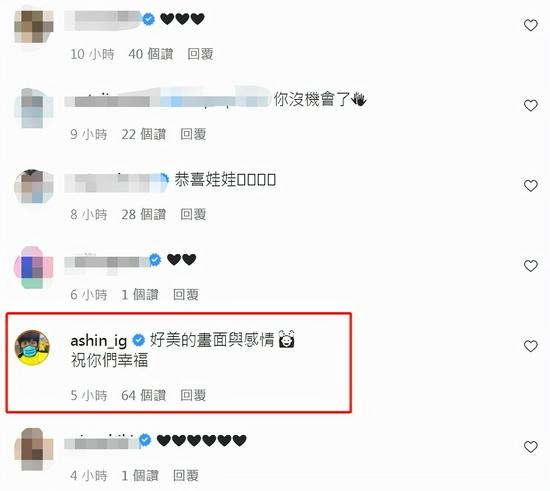Like ashin_ig's comment with heart icon
Viewport: 550px width, 491px height.
click(530, 346)
